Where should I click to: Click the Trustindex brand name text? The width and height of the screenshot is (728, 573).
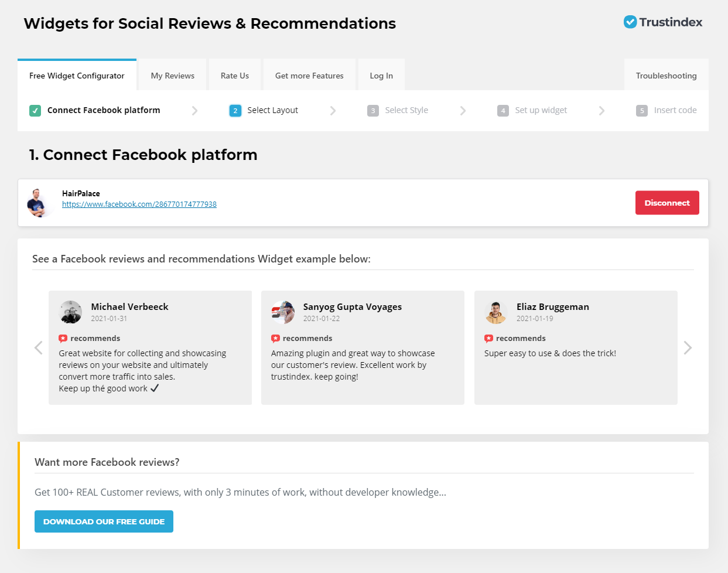pos(671,22)
